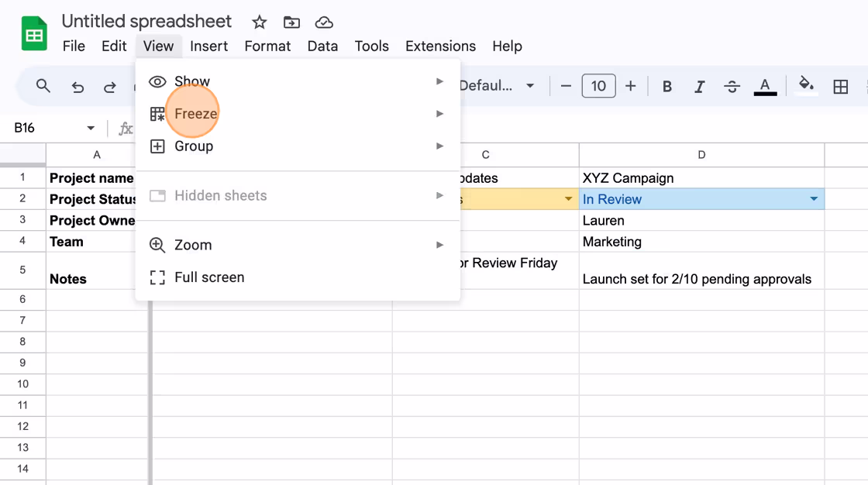
Task: Toggle strikethrough formatting
Action: tap(732, 86)
